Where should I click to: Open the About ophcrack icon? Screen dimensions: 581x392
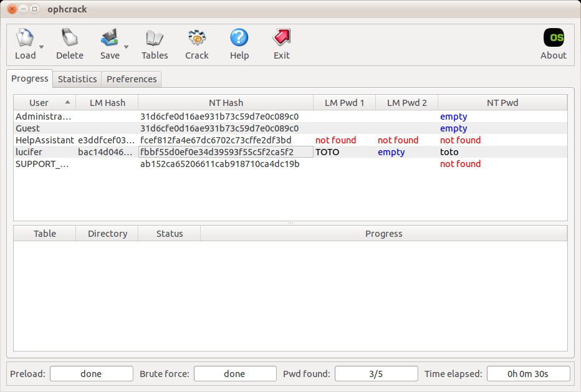553,39
